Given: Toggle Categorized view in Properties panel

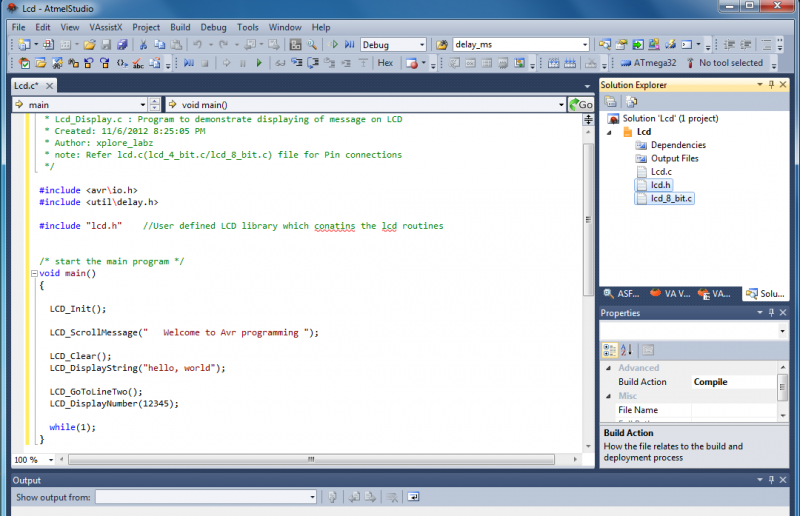Looking at the screenshot, I should pyautogui.click(x=610, y=350).
